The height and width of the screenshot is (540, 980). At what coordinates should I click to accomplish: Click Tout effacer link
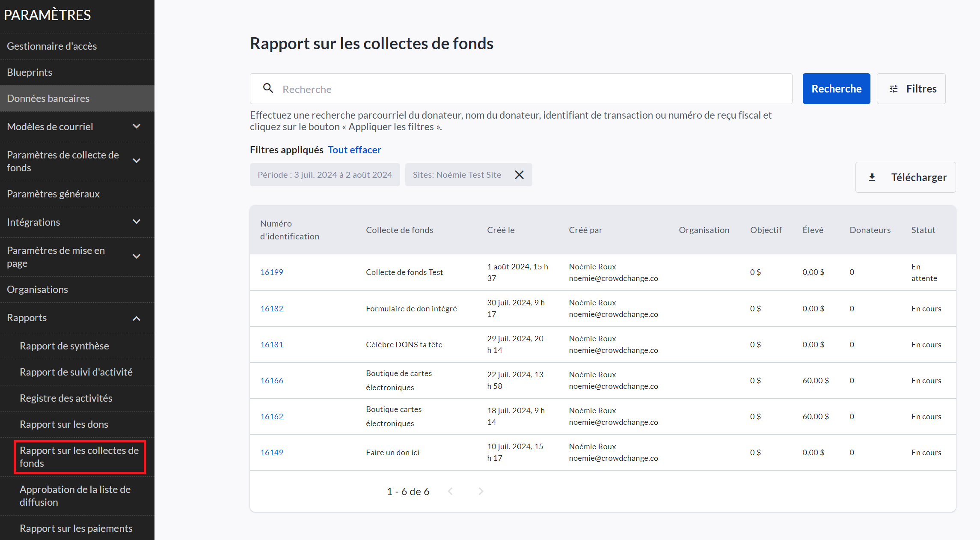pos(354,150)
